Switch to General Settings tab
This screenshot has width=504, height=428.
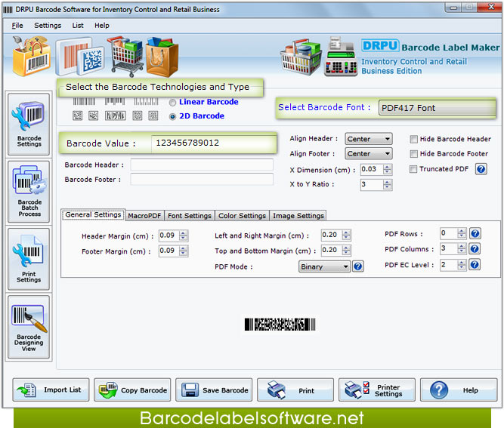pyautogui.click(x=93, y=214)
